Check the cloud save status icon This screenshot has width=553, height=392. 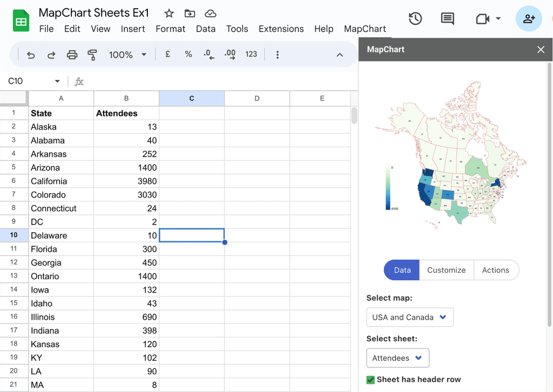tap(210, 13)
